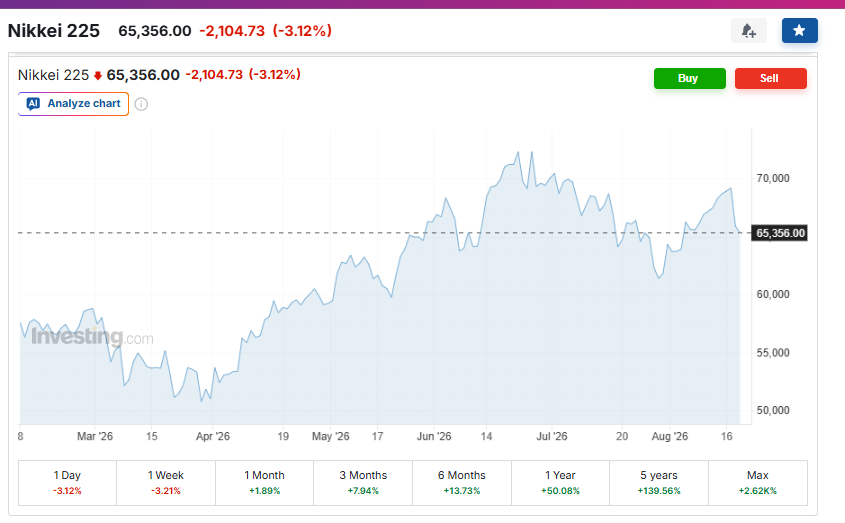The height and width of the screenshot is (523, 845).
Task: Select the 1 Day range tab
Action: 67,483
